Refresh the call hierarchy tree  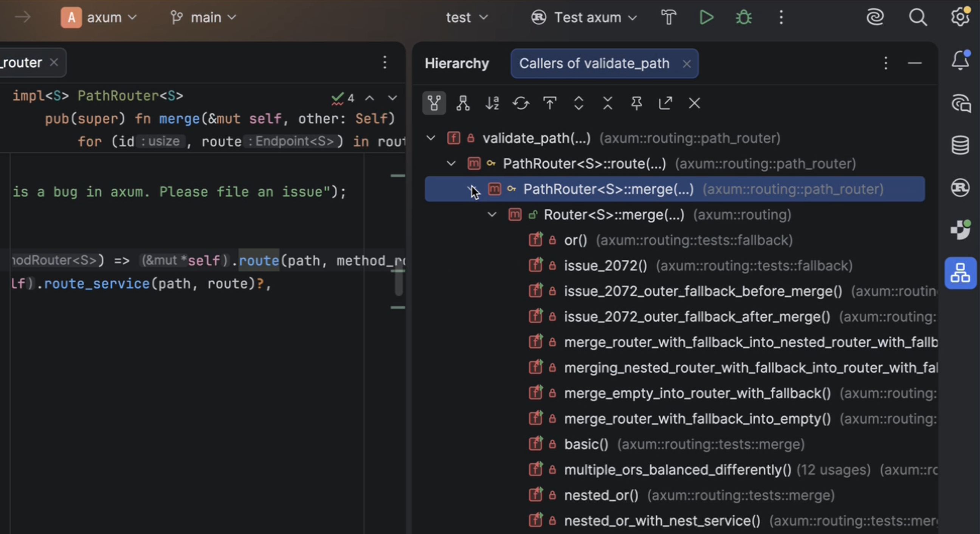tap(521, 103)
